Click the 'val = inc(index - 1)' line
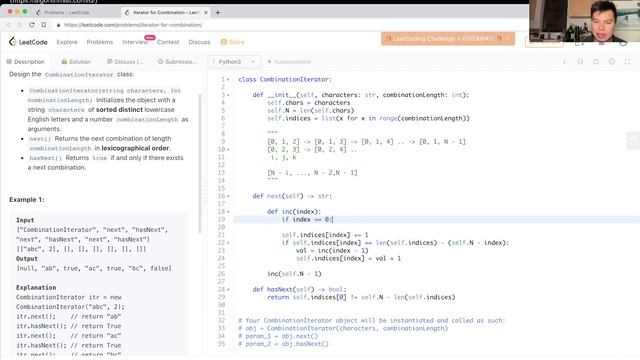 click(x=332, y=251)
